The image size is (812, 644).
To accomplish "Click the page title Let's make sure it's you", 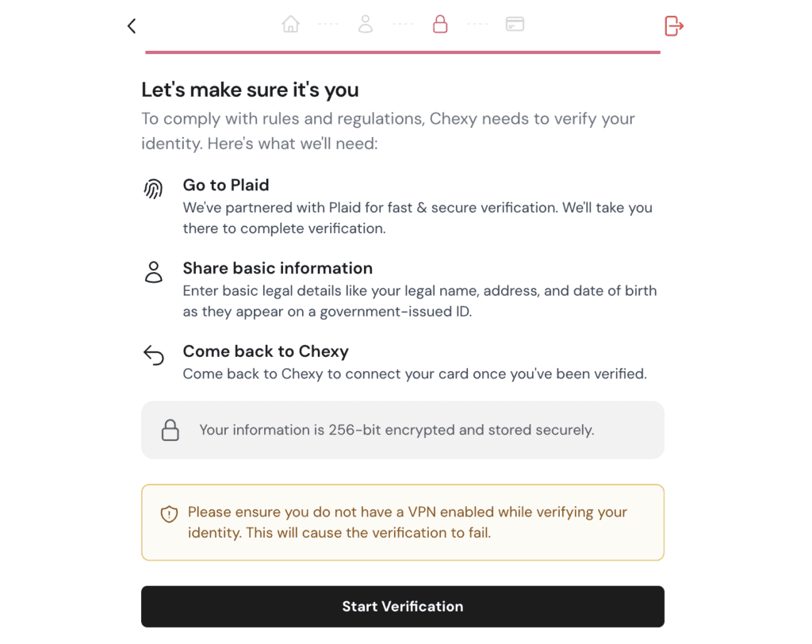I will click(250, 90).
